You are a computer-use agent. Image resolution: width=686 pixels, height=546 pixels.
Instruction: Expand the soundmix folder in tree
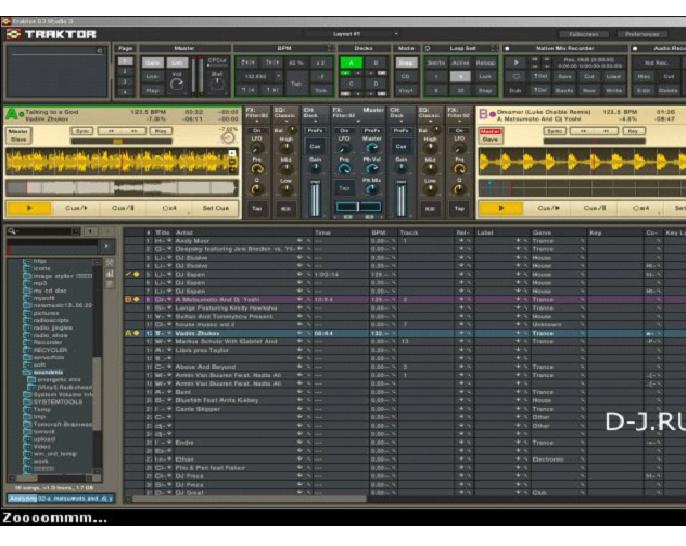click(25, 372)
